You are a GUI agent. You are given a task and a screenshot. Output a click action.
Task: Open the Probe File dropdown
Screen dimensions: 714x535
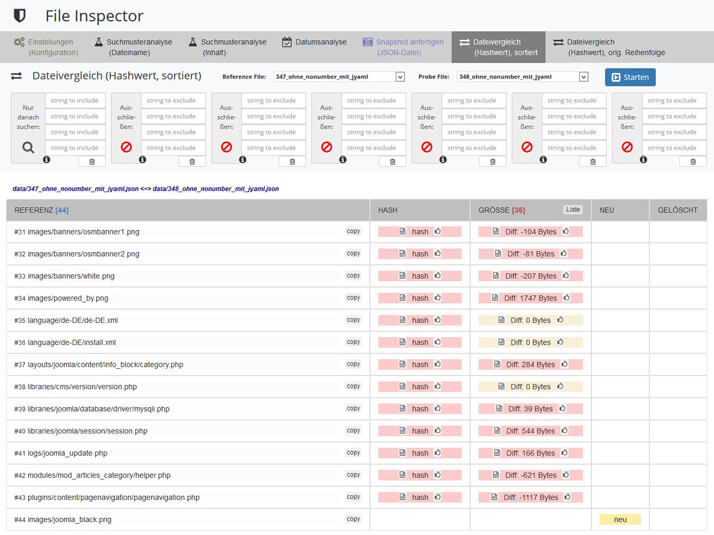(x=523, y=77)
